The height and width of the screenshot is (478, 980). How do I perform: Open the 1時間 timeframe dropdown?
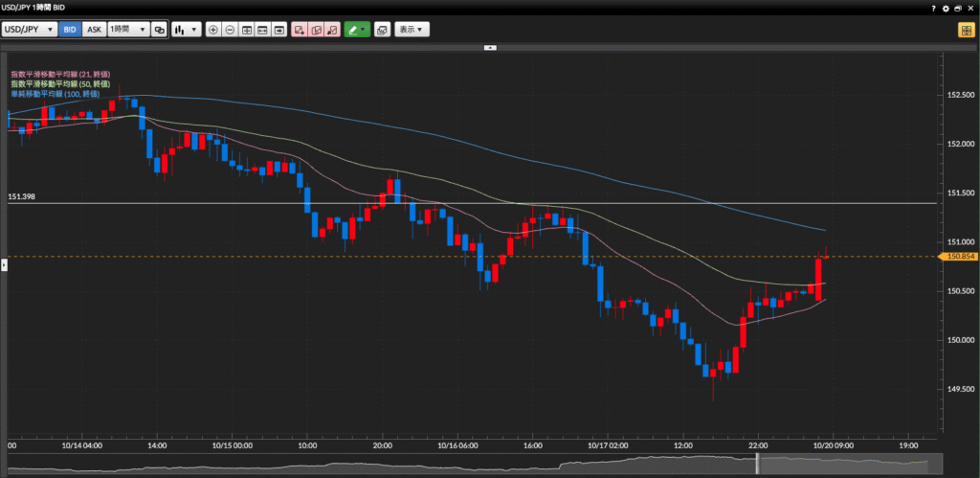[x=126, y=30]
